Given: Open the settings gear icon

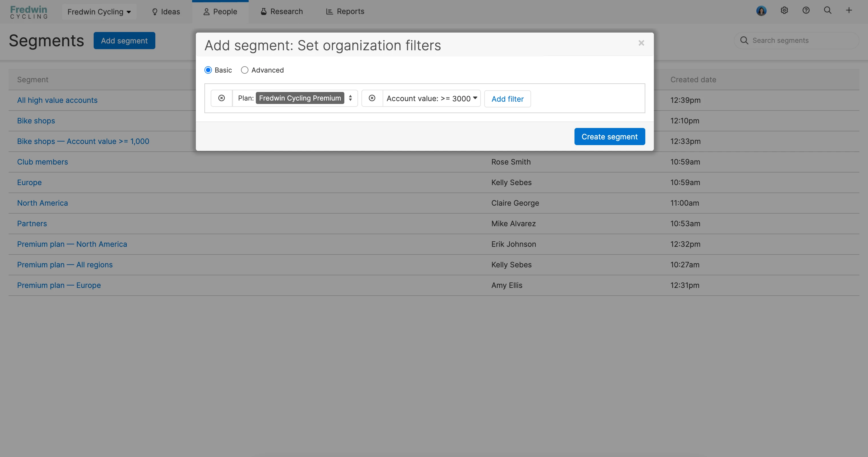Looking at the screenshot, I should click(x=784, y=11).
